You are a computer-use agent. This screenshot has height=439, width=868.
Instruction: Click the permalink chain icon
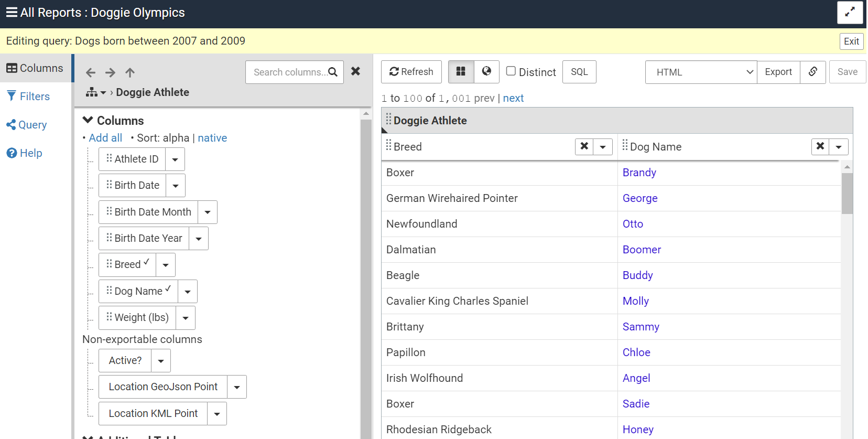click(x=812, y=72)
